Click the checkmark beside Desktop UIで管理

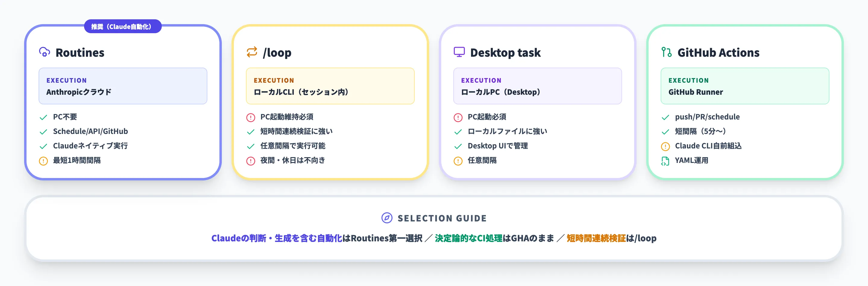coord(458,146)
